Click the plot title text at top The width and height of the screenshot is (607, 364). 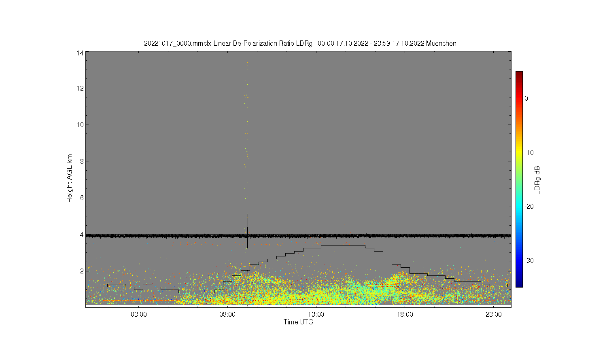300,43
